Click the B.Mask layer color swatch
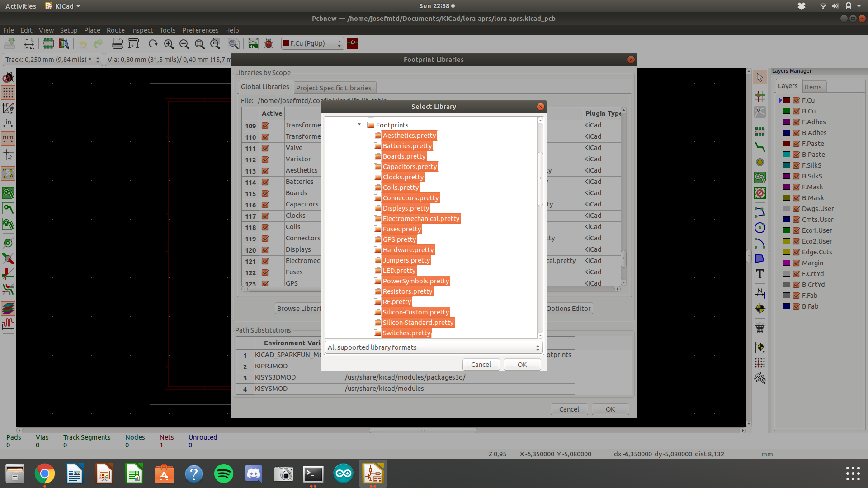 click(787, 198)
